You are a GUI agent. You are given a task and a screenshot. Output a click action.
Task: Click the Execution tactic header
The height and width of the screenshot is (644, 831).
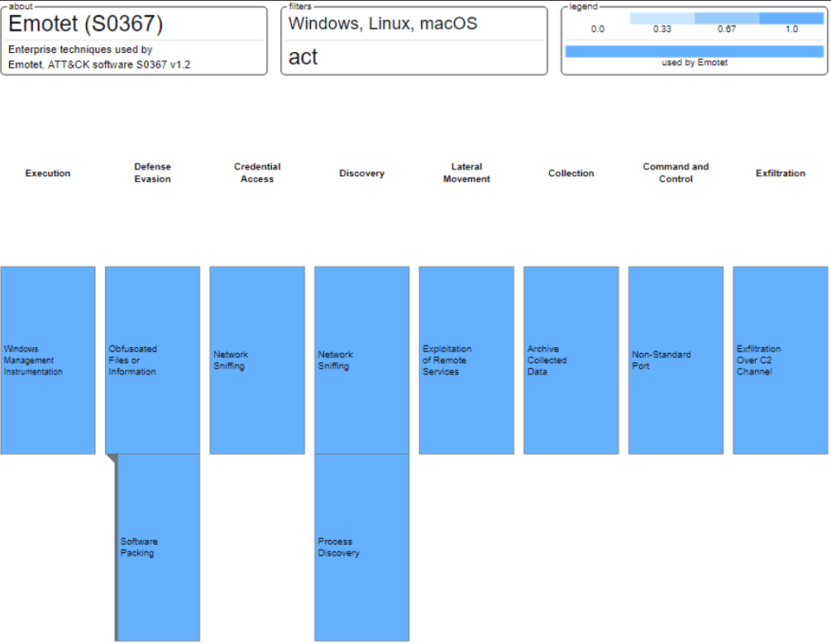[48, 174]
